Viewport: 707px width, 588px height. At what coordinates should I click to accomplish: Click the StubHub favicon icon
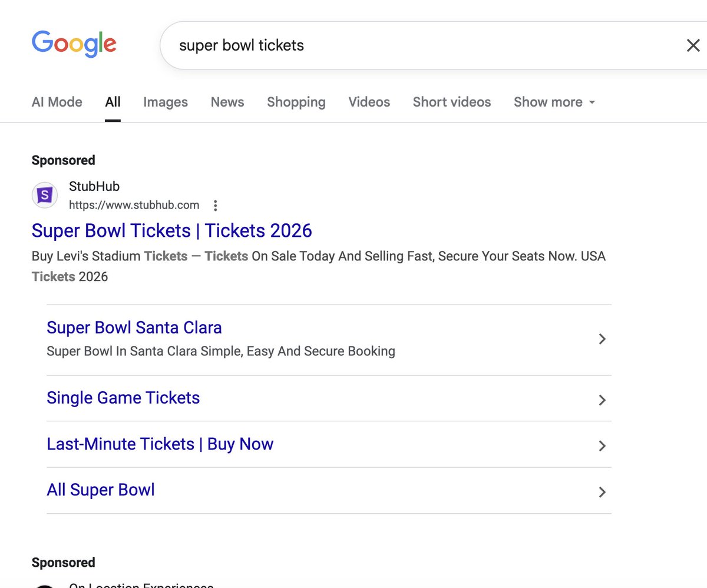pyautogui.click(x=45, y=195)
